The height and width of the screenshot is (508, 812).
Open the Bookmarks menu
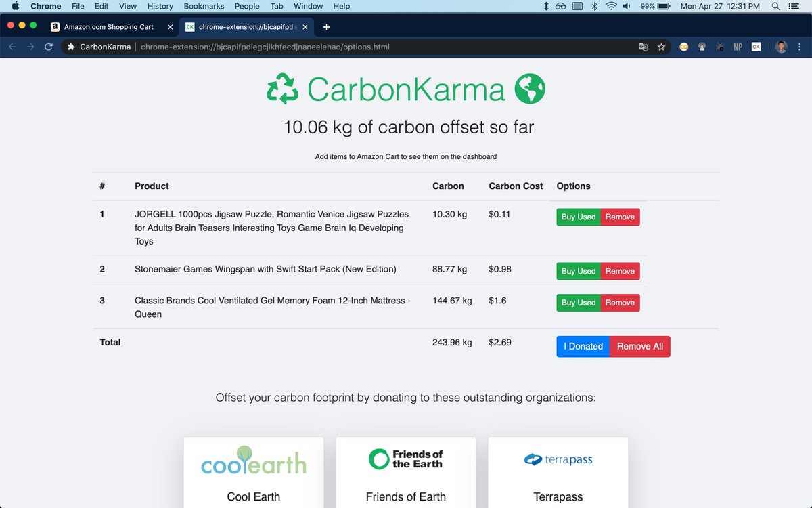pos(204,6)
